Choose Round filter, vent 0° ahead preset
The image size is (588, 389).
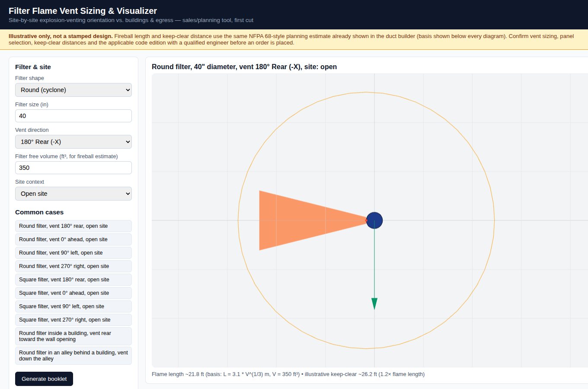(x=73, y=239)
